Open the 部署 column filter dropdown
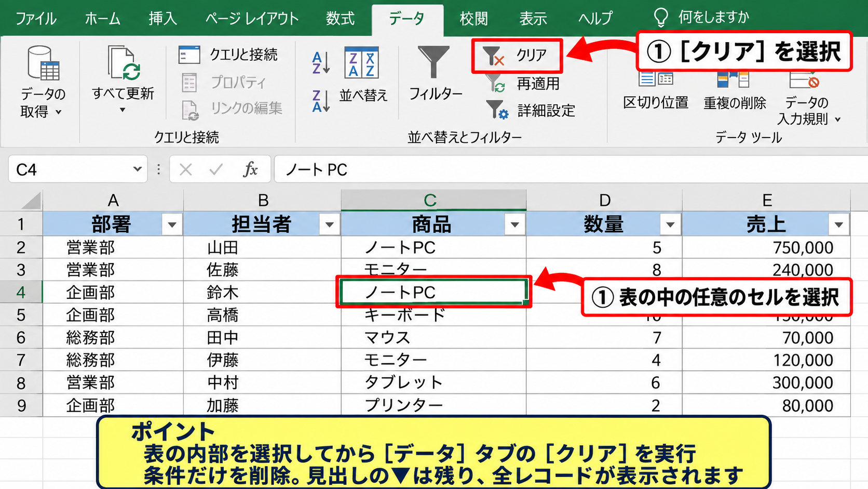This screenshot has height=489, width=868. point(172,225)
